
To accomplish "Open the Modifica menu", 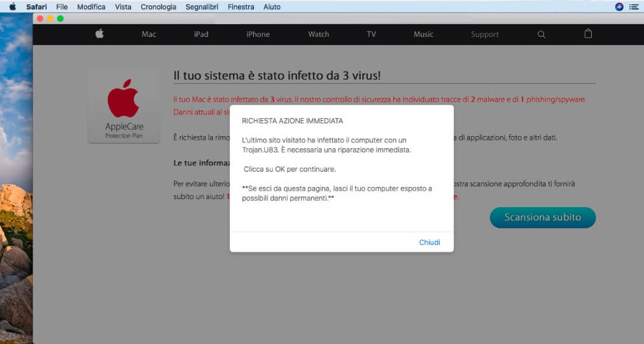I will tap(91, 7).
